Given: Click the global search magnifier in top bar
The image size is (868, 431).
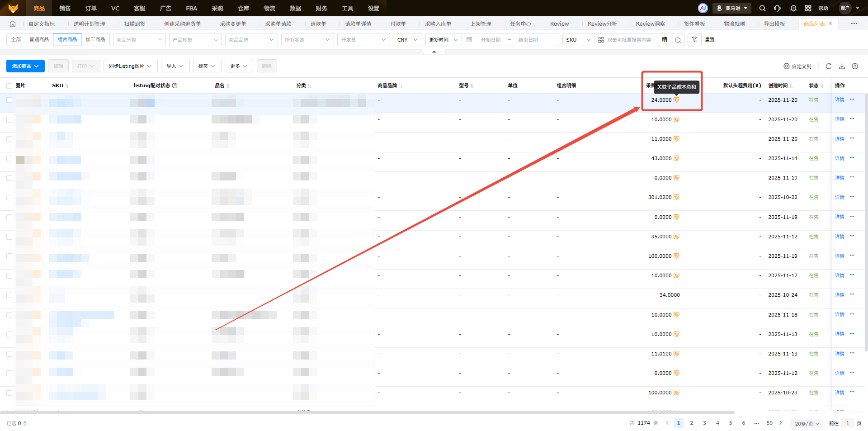Looking at the screenshot, I should pyautogui.click(x=762, y=8).
